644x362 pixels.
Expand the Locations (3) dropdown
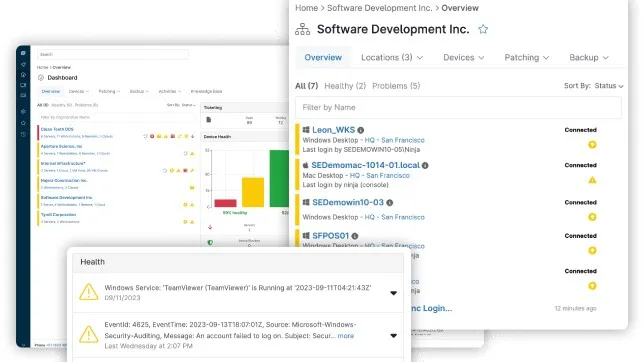coord(392,58)
